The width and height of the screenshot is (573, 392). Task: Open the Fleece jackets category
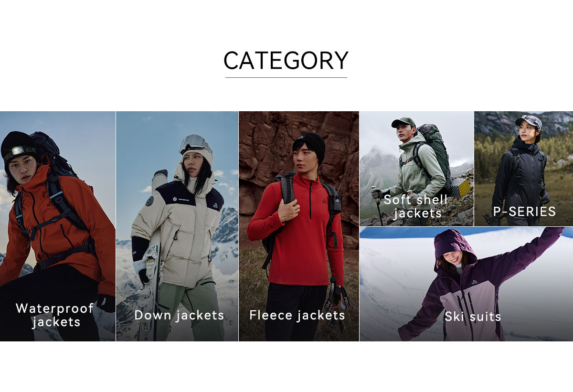297,315
